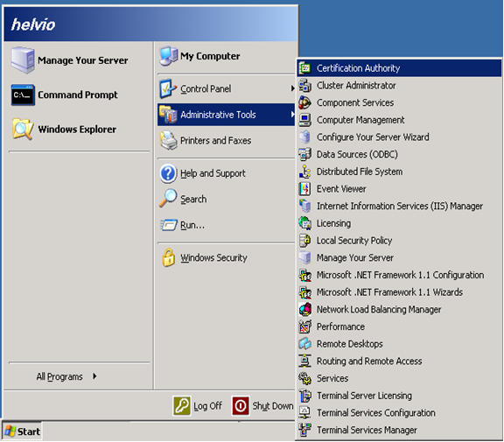
Task: Click the My Computer label
Action: point(210,56)
